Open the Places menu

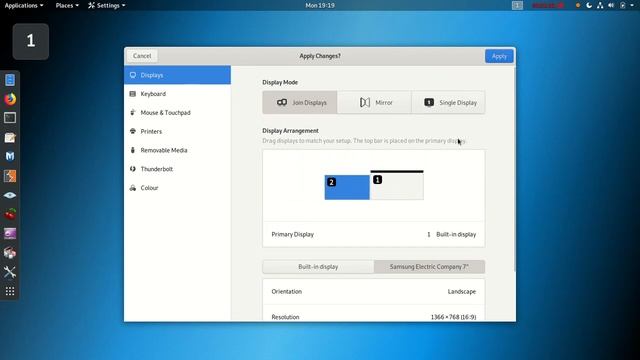[67, 5]
